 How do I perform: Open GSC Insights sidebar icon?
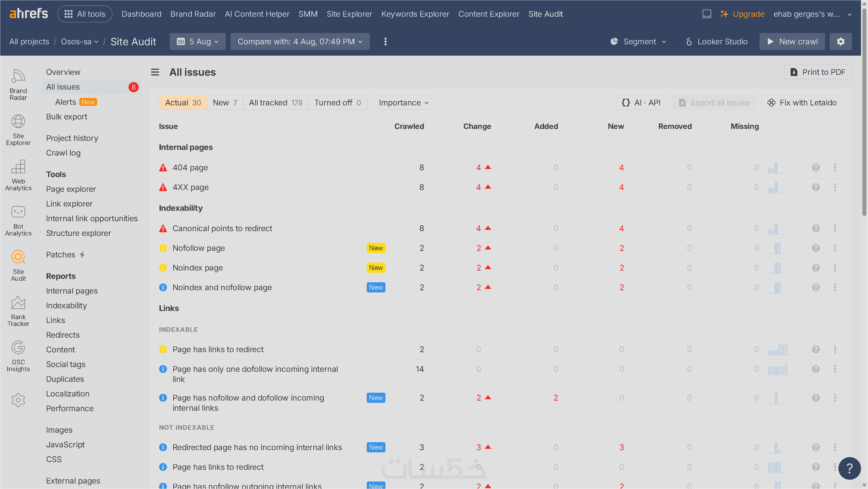(18, 356)
